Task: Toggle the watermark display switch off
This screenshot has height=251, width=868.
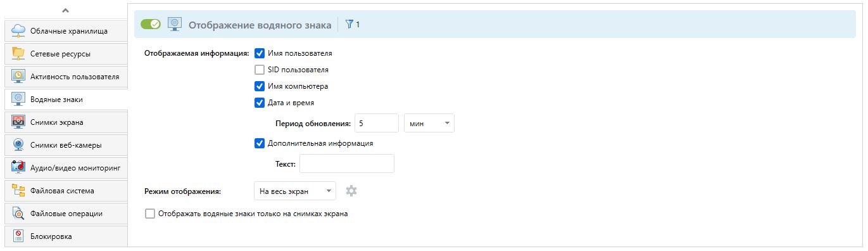Action: (151, 25)
